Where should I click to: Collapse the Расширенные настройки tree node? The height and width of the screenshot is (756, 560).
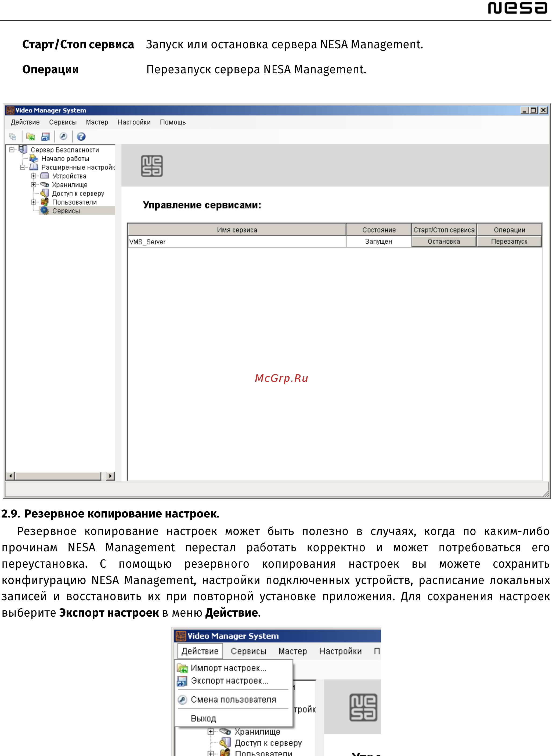pos(23,167)
